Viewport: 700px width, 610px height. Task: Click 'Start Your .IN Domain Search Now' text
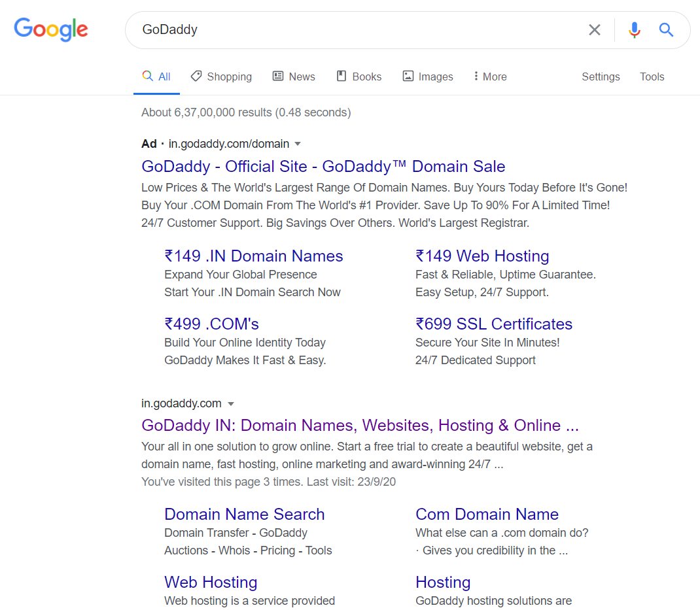click(253, 292)
